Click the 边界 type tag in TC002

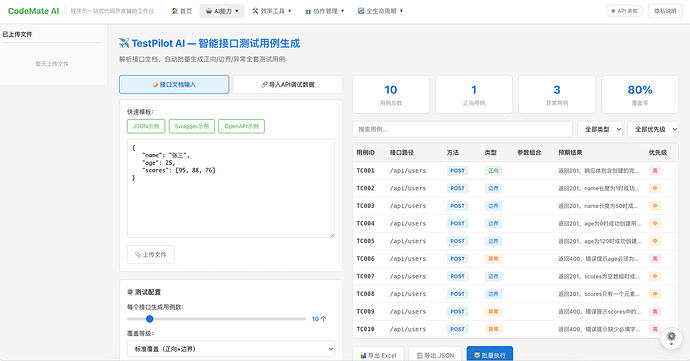pos(493,188)
